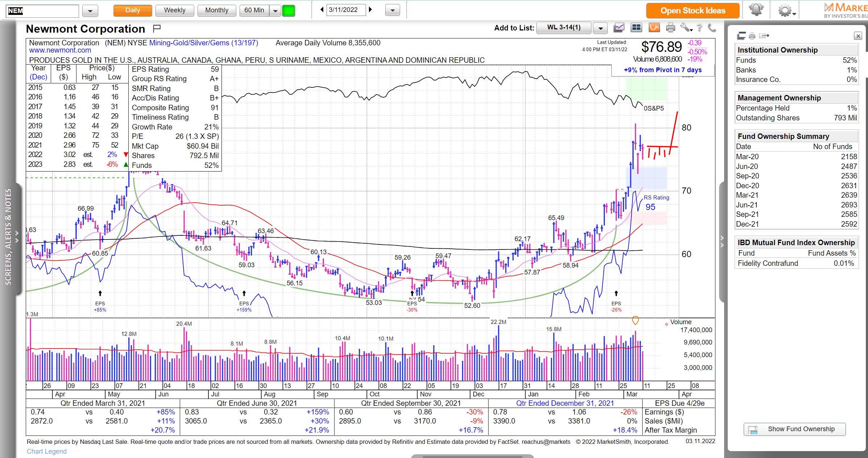Click the 3/11/2022 date field
This screenshot has height=458, width=868.
[x=345, y=10]
